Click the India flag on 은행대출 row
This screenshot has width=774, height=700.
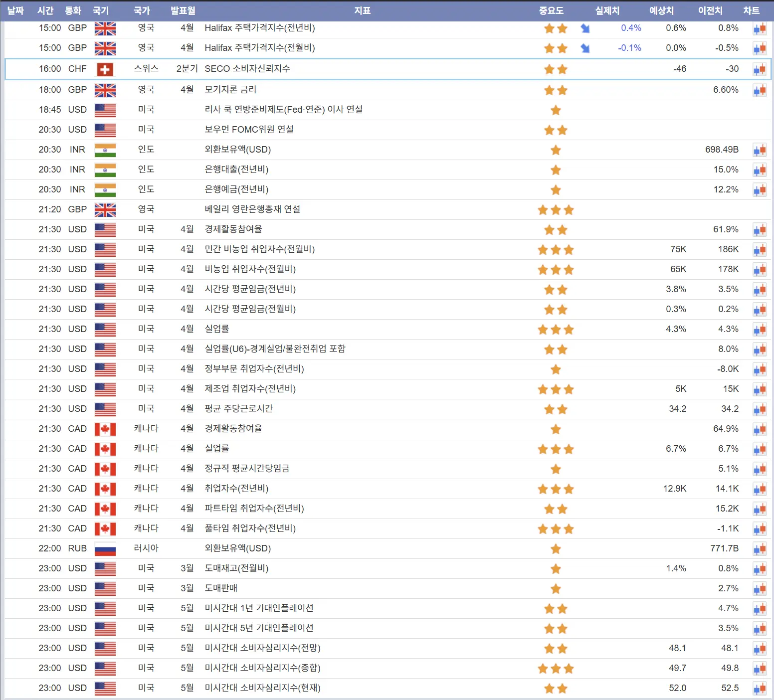coord(105,170)
